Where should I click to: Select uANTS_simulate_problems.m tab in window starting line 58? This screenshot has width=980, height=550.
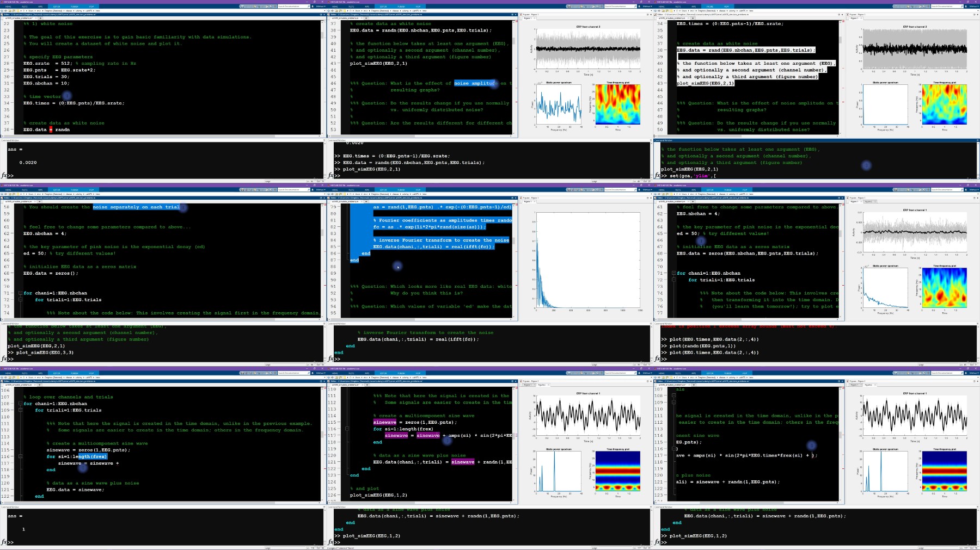[x=19, y=201]
